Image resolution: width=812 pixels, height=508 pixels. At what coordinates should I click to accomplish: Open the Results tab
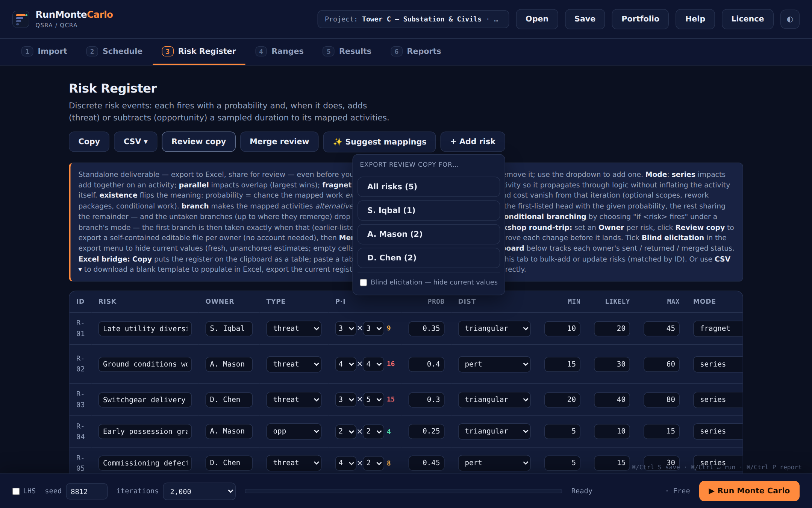[347, 52]
